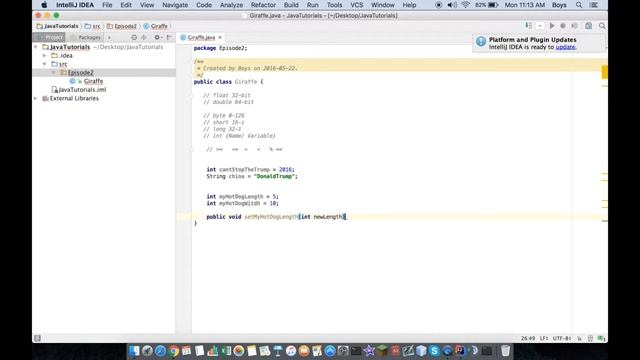640x360 pixels.
Task: Open the Navigate menu
Action: point(175,5)
